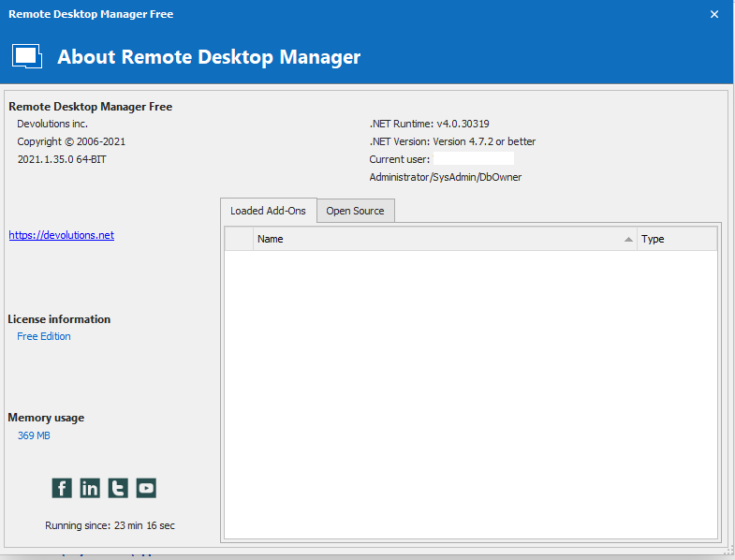
Task: Switch to the Loaded Add-Ons tab
Action: (268, 211)
